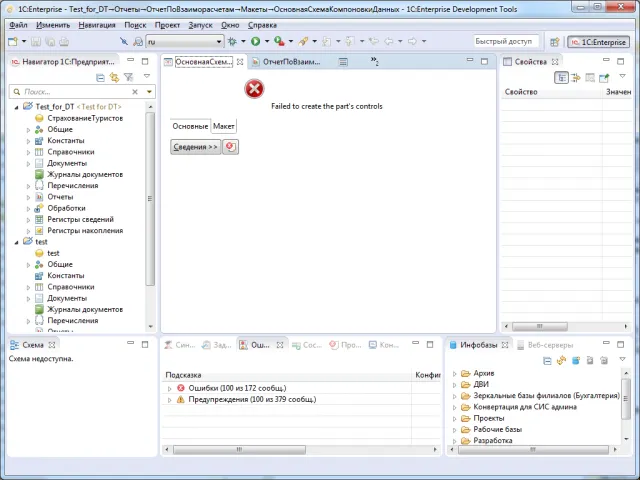Click the Быстрый доступ quick access field
The image size is (640, 480).
pyautogui.click(x=506, y=41)
